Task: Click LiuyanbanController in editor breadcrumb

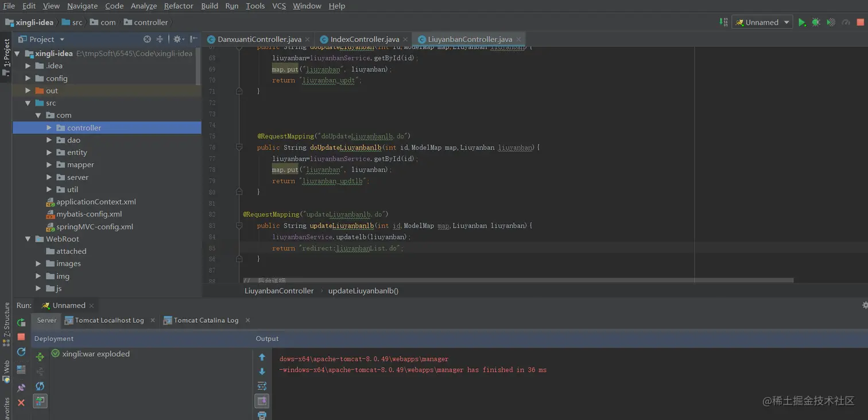Action: [279, 291]
